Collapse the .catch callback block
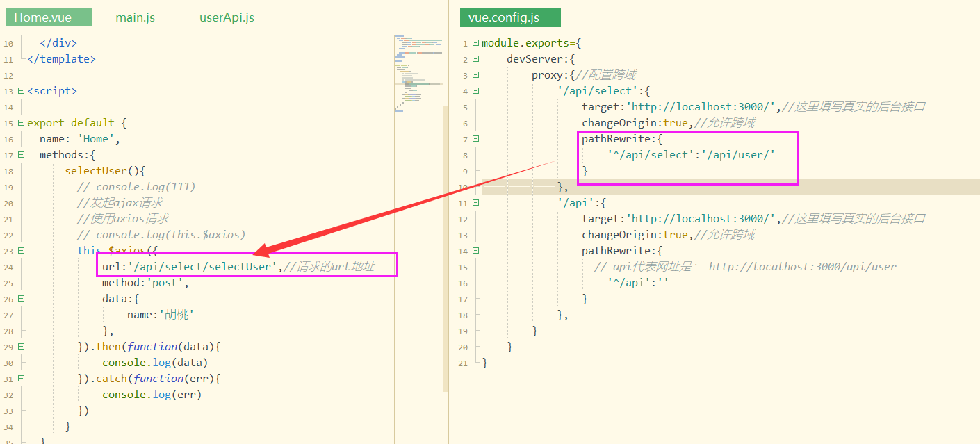Viewport: 980px width, 444px height. [x=22, y=378]
